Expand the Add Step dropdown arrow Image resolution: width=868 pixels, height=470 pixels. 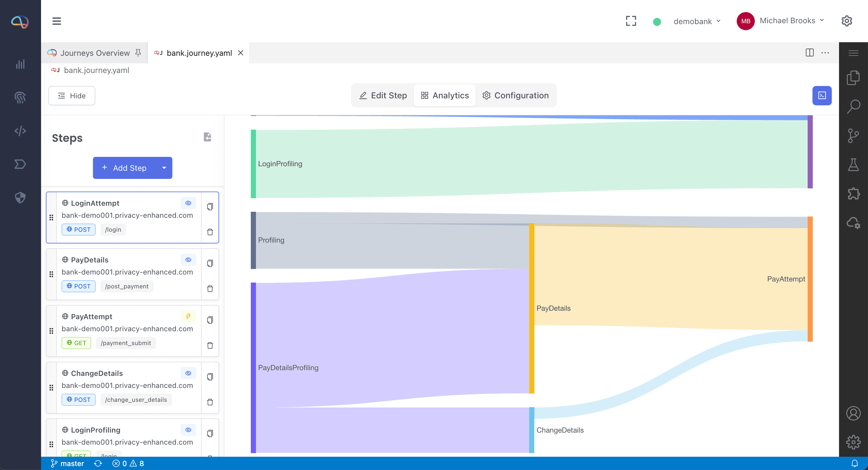click(x=164, y=168)
